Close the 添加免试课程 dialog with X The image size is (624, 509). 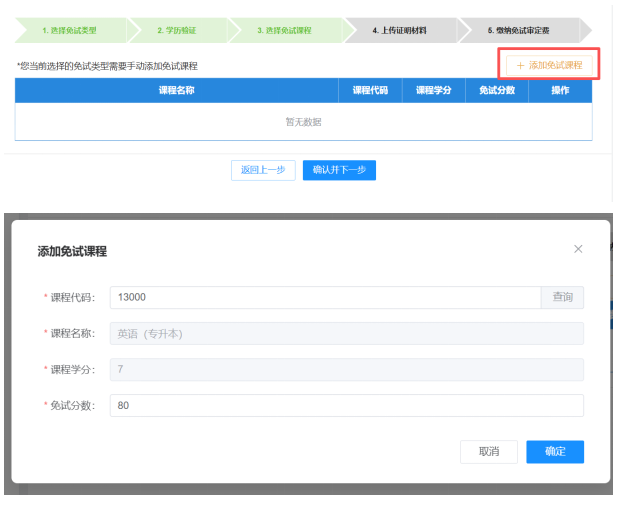pyautogui.click(x=578, y=249)
